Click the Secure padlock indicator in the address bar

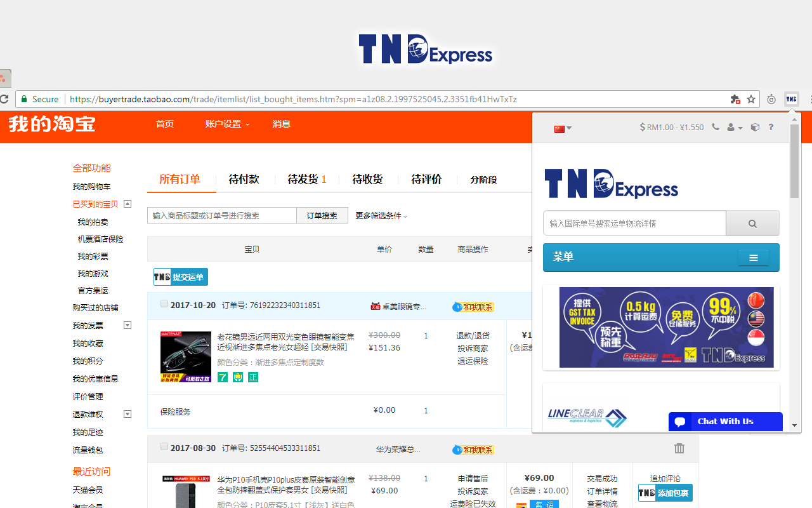39,99
